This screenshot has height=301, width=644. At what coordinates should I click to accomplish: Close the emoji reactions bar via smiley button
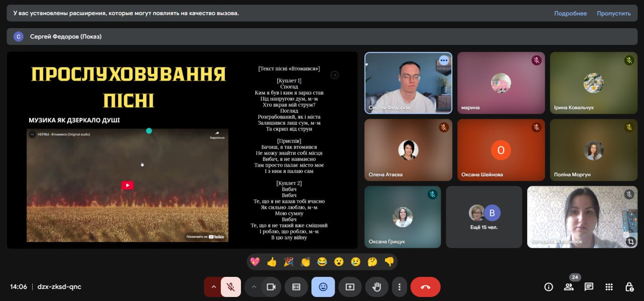click(x=323, y=287)
